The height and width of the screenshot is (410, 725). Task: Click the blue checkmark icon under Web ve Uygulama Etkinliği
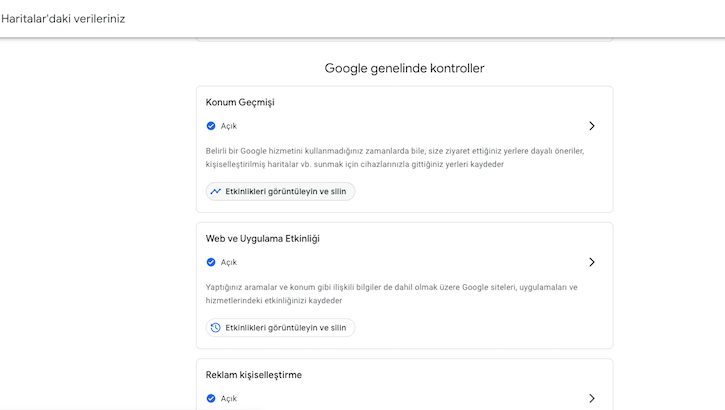tap(211, 262)
